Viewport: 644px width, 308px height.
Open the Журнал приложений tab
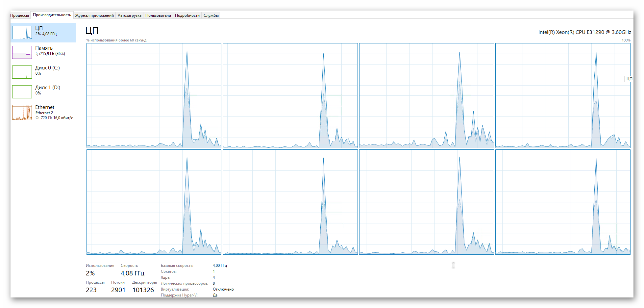94,15
